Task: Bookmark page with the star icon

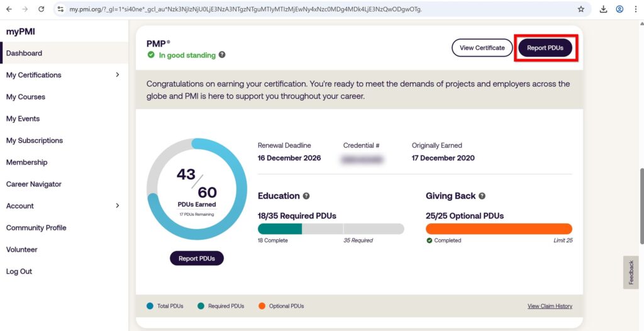Action: 580,9
